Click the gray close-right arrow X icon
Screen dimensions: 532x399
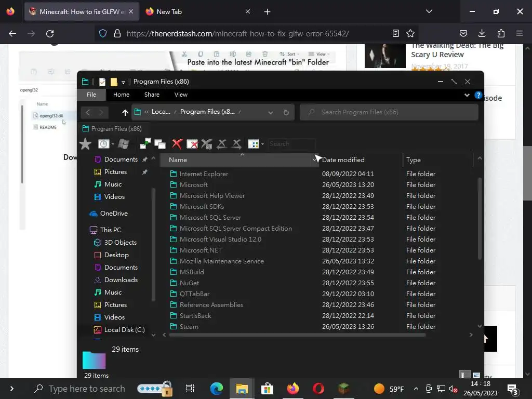237,144
